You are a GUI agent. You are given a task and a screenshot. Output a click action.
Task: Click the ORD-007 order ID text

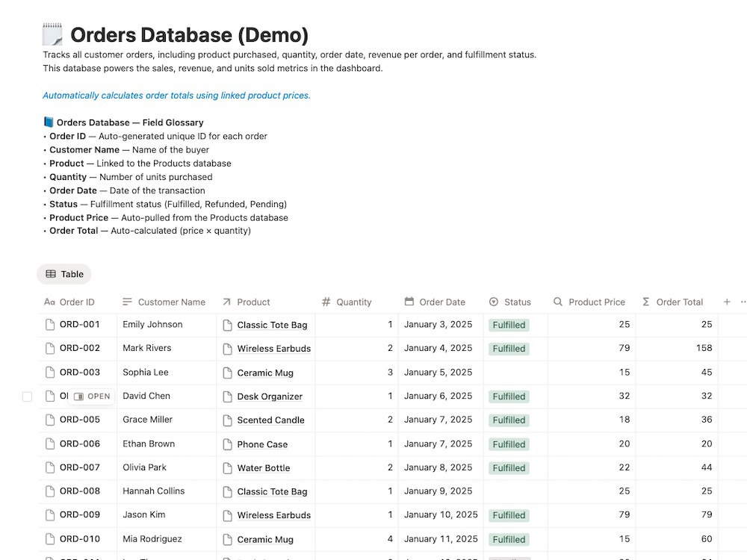80,467
